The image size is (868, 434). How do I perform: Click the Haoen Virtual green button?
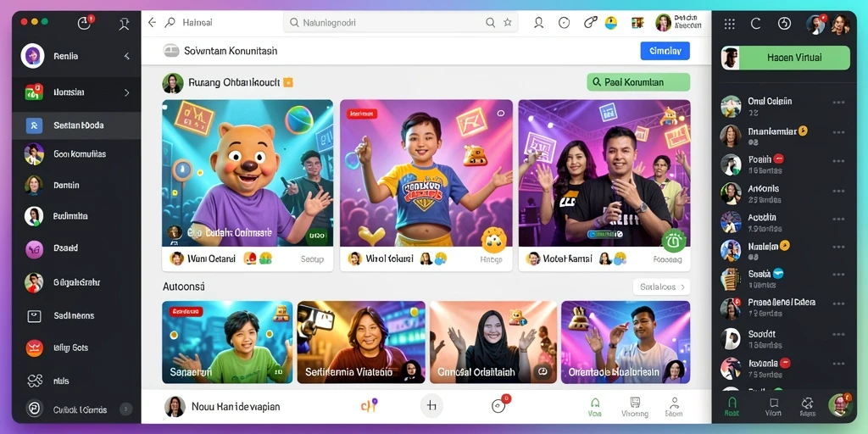coord(786,58)
